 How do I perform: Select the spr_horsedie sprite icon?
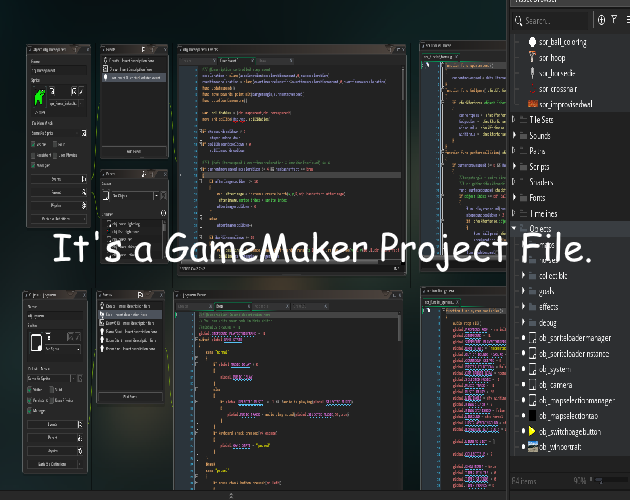532,73
